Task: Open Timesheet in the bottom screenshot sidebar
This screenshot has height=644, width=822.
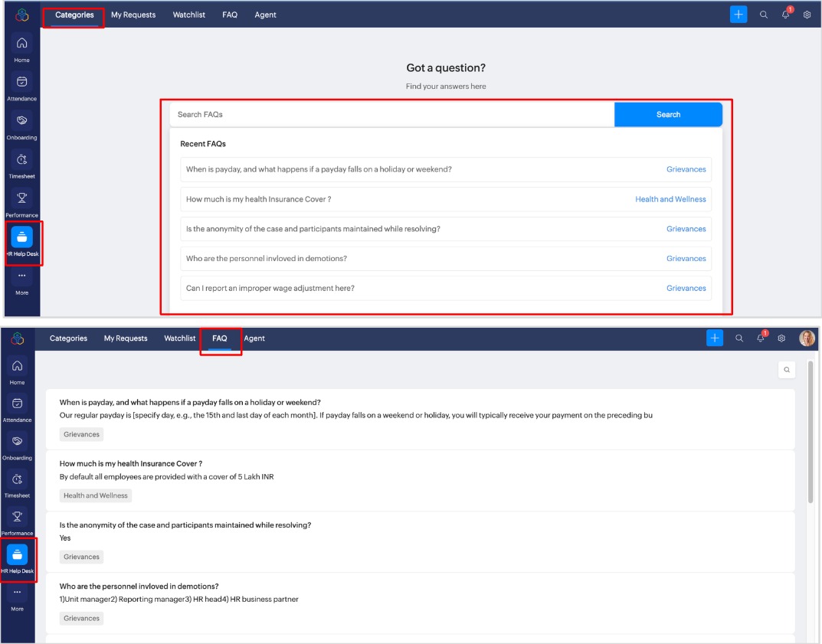Action: [18, 485]
